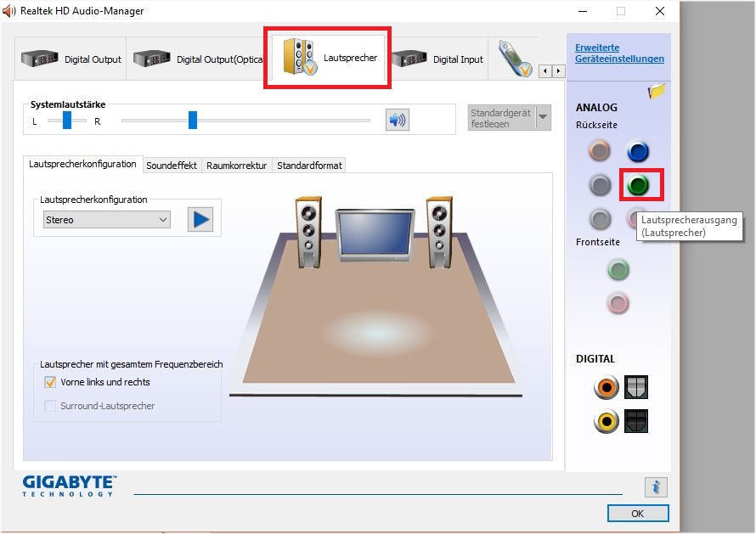The width and height of the screenshot is (756, 534).
Task: Click the blue rear line-in jack
Action: tap(638, 151)
